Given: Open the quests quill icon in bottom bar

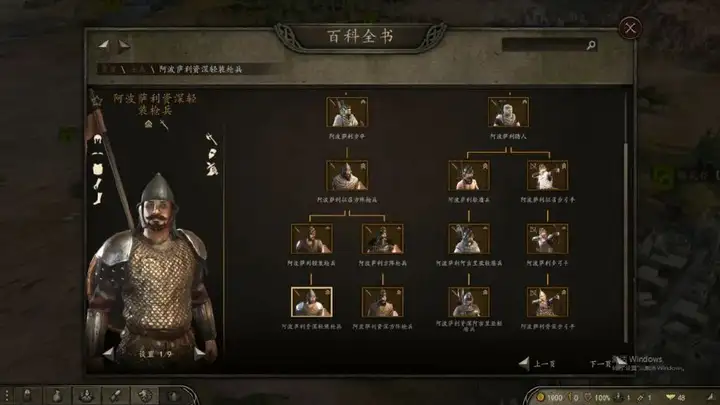Looking at the screenshot, I should [x=116, y=396].
